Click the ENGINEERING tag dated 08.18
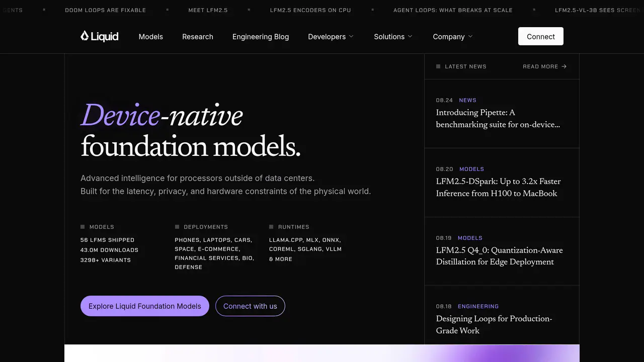Viewport: 644px width, 362px height. (478, 306)
